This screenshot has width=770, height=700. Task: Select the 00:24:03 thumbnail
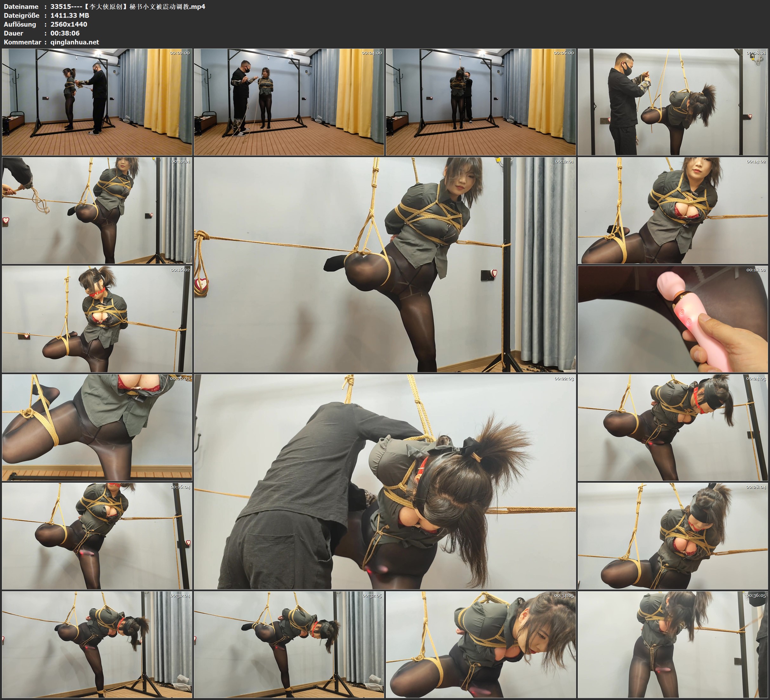[x=673, y=427]
